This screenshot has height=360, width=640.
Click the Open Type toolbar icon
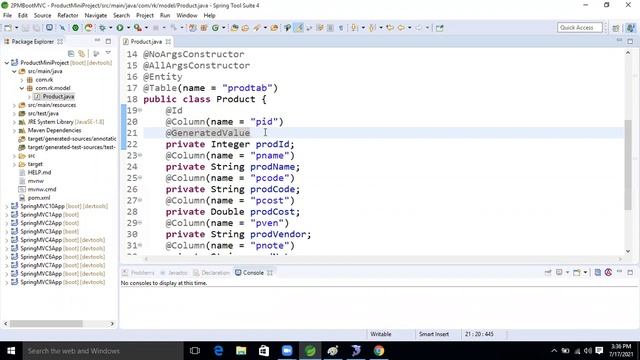(234, 28)
